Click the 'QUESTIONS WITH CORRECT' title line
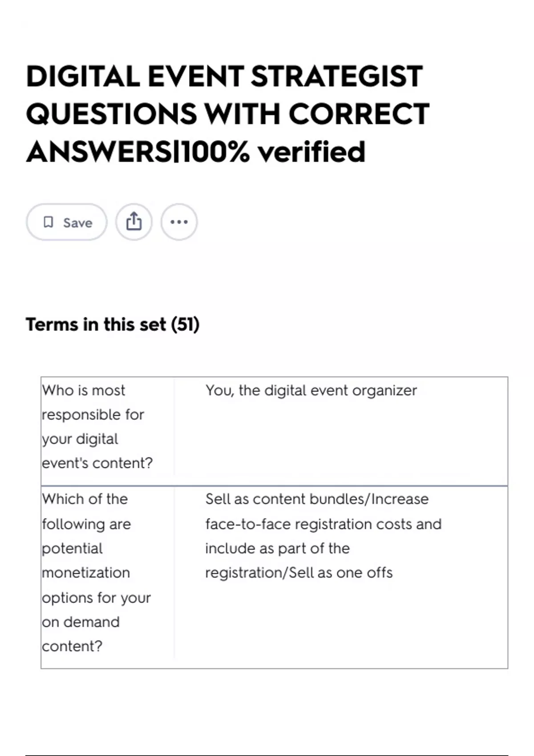 click(x=228, y=114)
